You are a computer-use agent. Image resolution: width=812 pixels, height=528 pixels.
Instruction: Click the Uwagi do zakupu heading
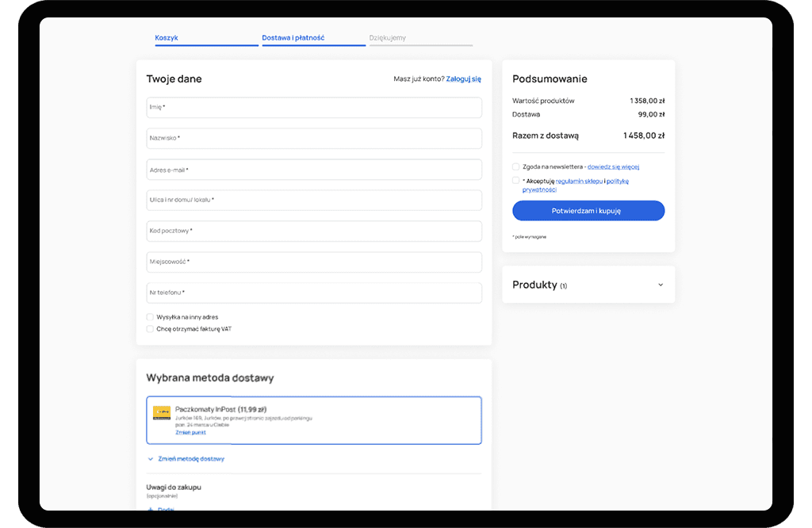[174, 487]
